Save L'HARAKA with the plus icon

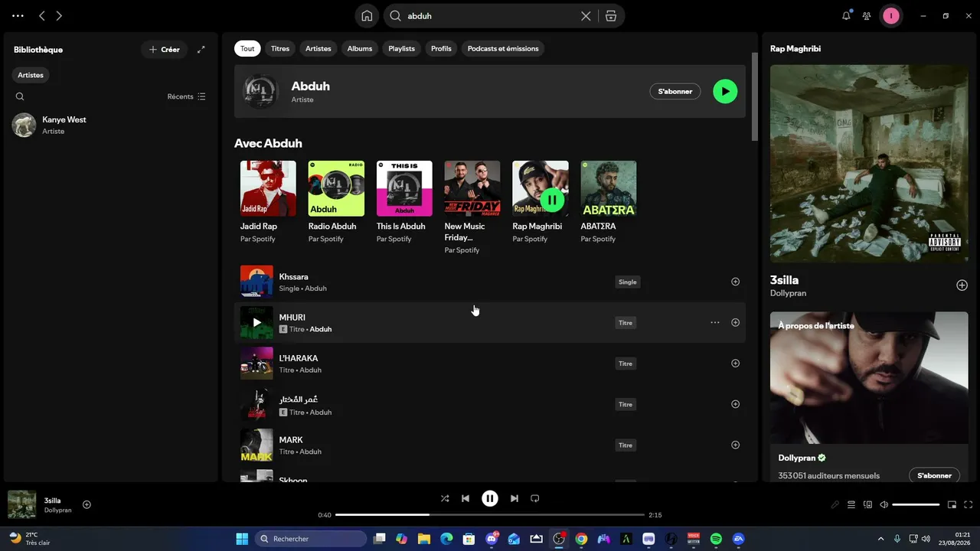[736, 364]
